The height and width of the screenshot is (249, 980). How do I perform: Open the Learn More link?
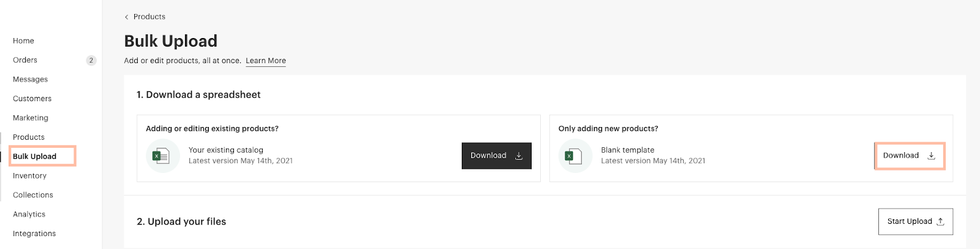(x=266, y=61)
